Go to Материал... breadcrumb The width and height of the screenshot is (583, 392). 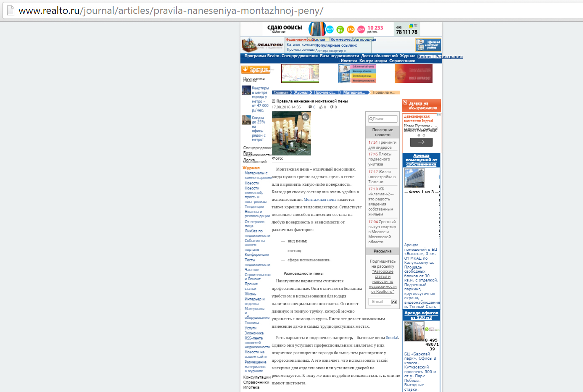[x=353, y=92]
